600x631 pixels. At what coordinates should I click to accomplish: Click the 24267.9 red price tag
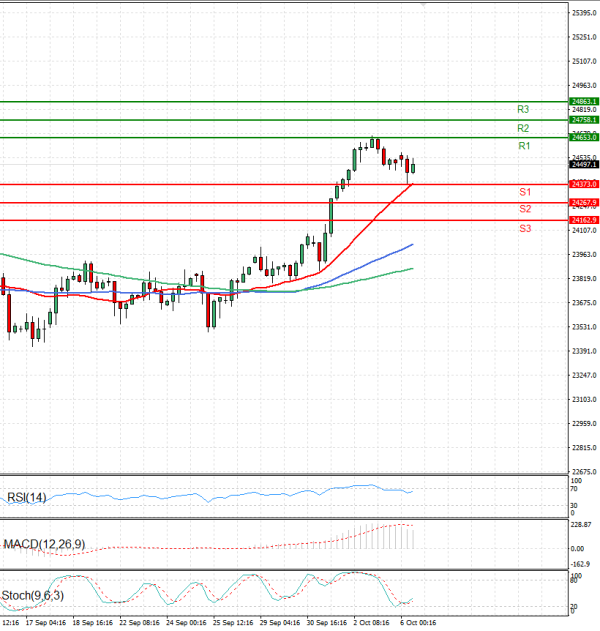[x=584, y=202]
